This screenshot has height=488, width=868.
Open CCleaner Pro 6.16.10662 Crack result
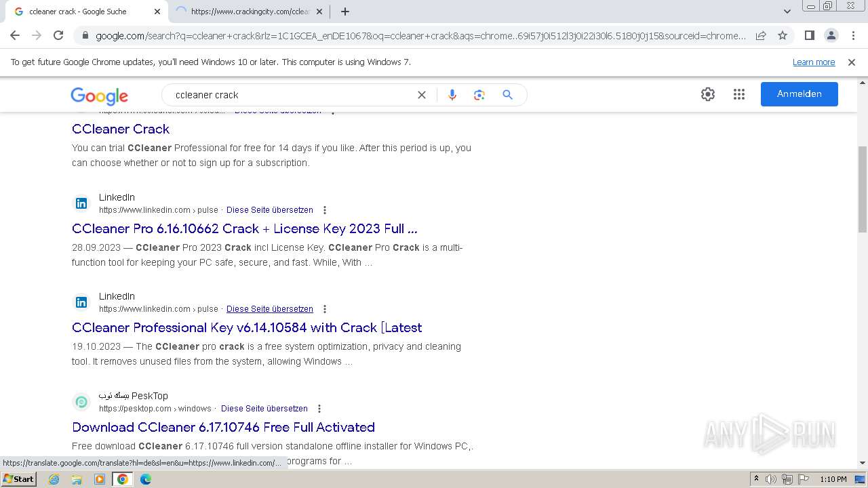(x=245, y=228)
